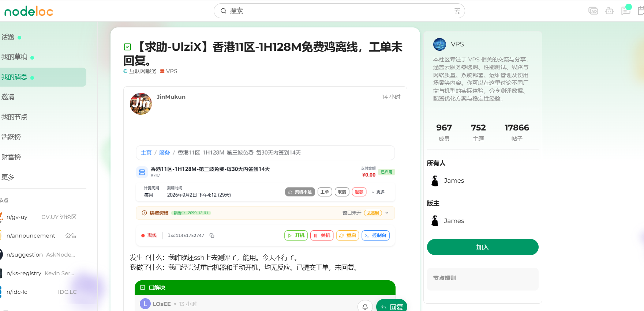
Task: Open the chat messages icon with green dot
Action: [626, 11]
